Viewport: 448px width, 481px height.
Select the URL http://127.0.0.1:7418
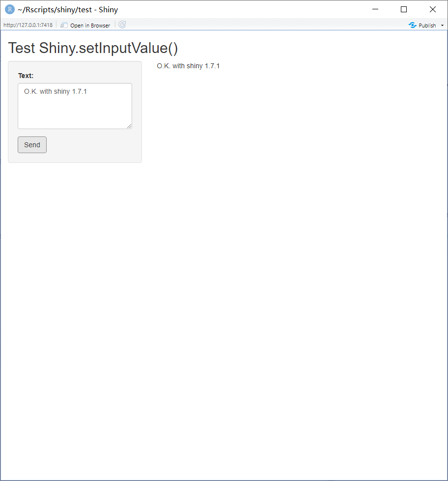pos(28,25)
